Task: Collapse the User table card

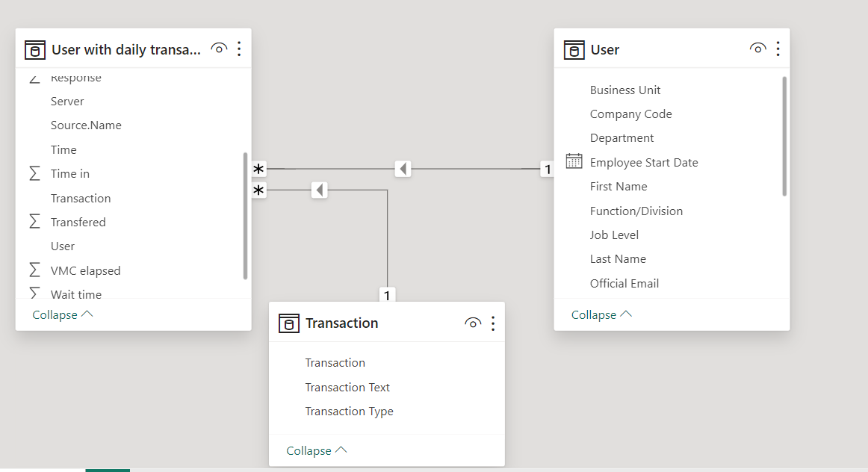Action: [x=601, y=315]
